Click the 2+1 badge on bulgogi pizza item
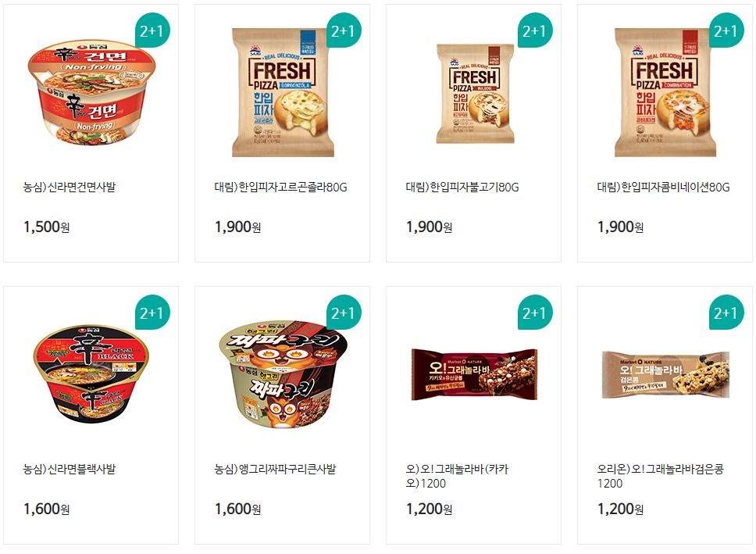 click(534, 30)
